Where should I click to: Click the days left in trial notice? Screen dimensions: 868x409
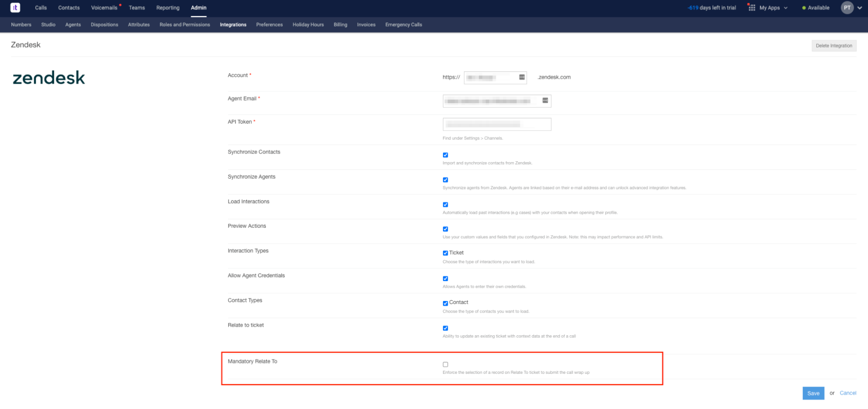pos(712,8)
